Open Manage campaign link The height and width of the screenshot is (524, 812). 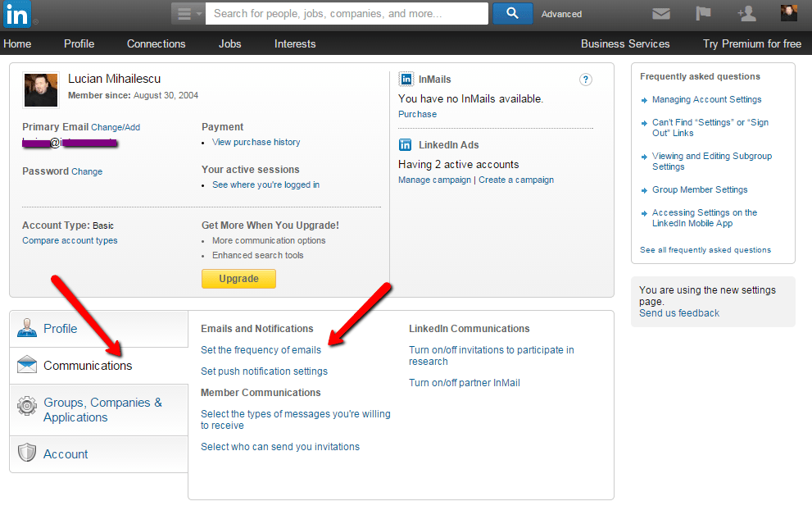click(434, 180)
